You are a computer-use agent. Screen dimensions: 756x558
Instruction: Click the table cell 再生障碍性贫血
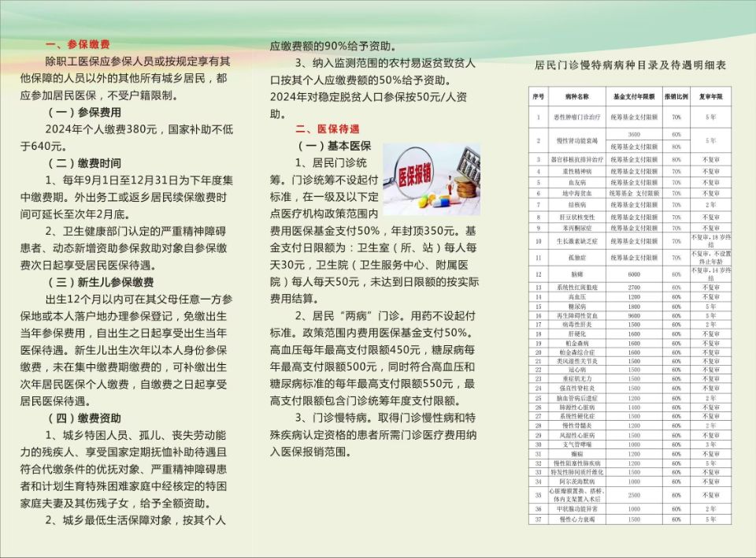tap(577, 316)
